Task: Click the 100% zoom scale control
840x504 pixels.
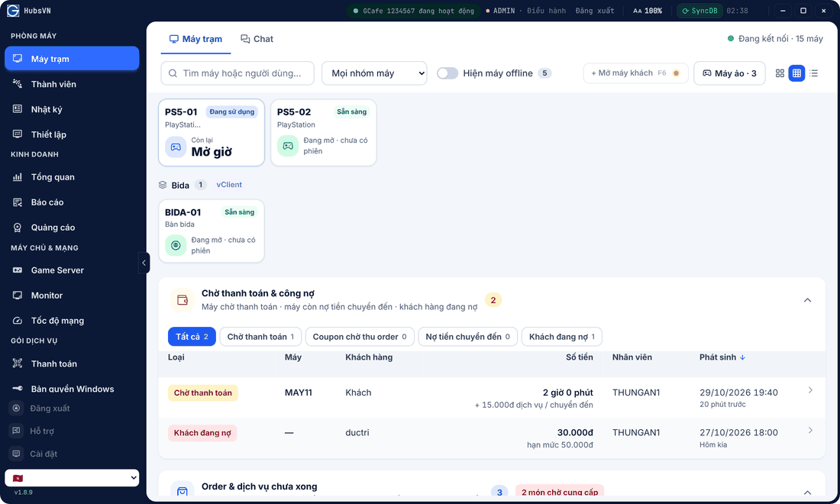Action: click(648, 11)
